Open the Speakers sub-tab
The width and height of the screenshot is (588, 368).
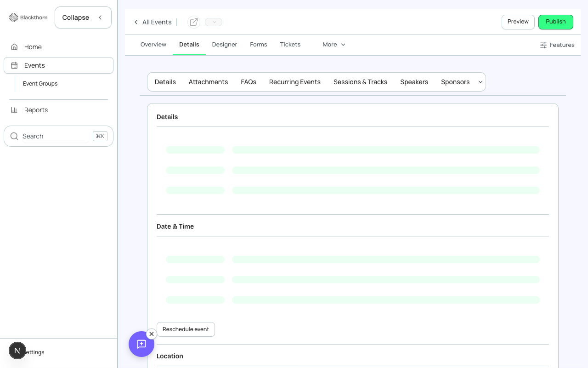414,82
